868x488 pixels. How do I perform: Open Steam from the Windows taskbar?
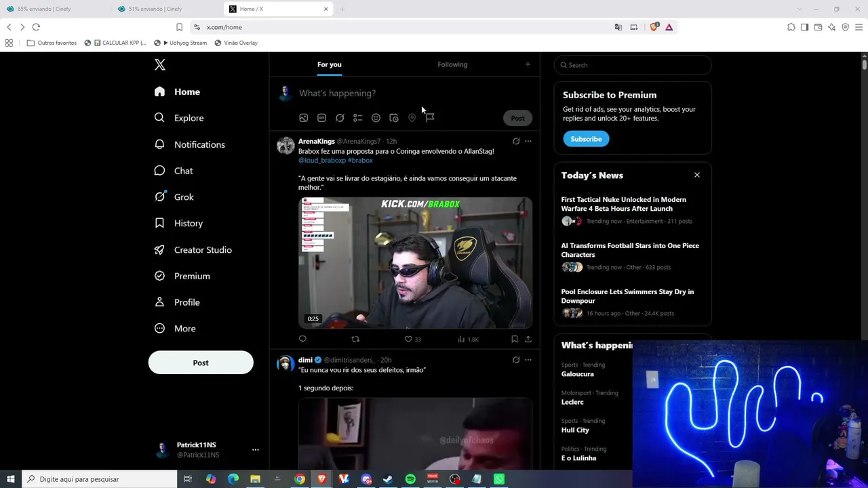[388, 479]
